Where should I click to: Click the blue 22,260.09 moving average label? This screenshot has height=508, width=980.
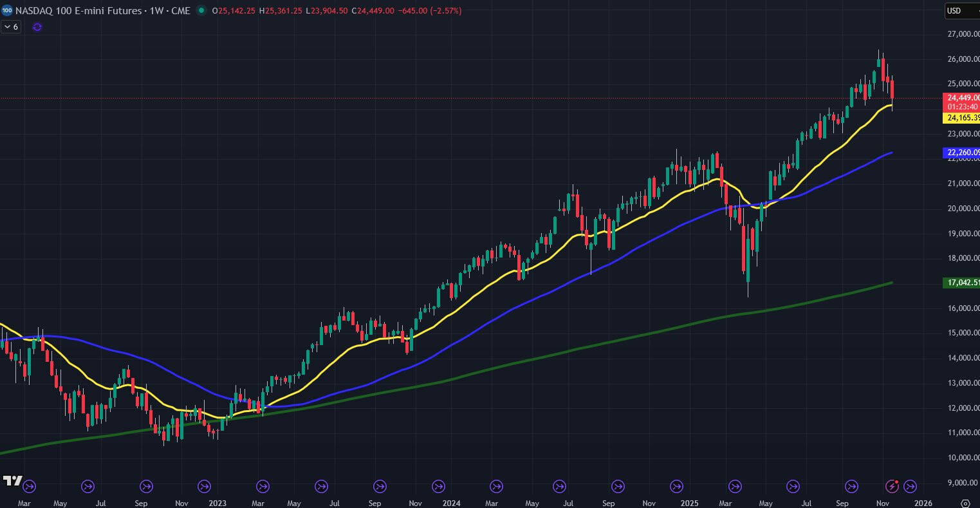coord(961,153)
